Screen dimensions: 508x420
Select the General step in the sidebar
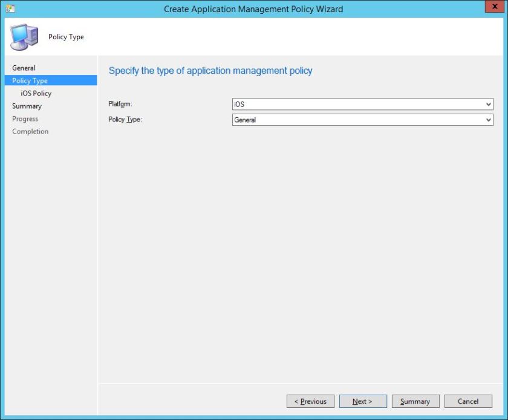24,68
